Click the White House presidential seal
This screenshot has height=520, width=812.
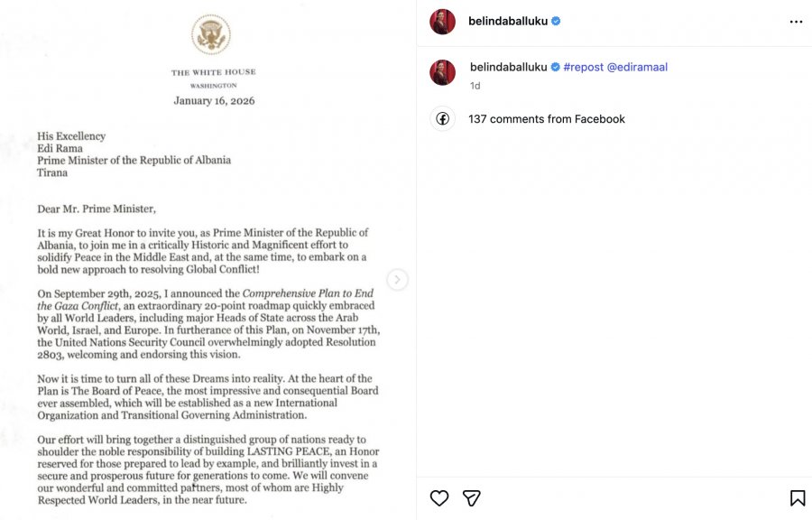[x=211, y=34]
